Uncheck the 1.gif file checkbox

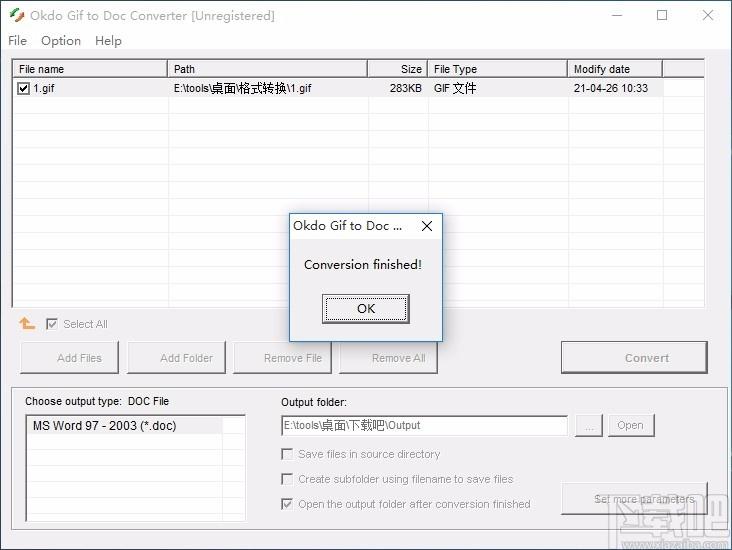coord(23,88)
